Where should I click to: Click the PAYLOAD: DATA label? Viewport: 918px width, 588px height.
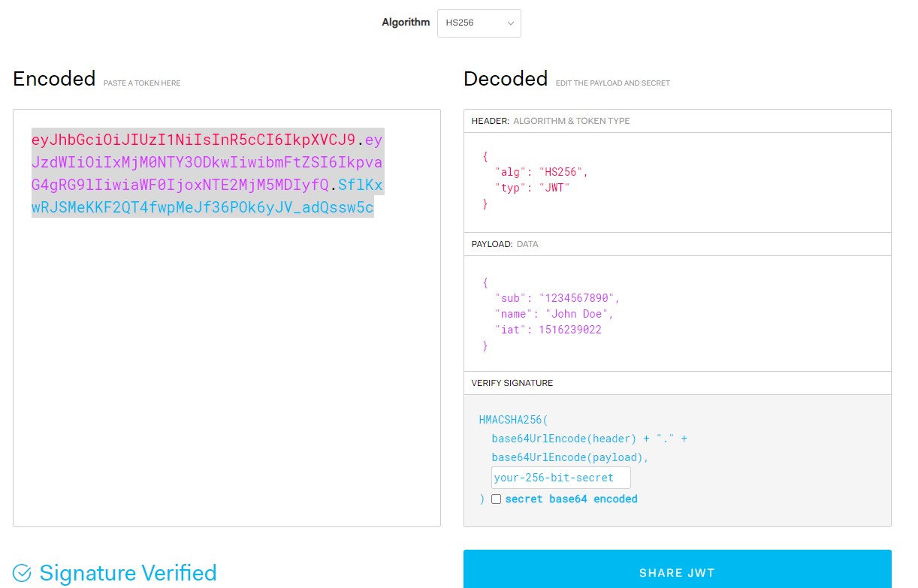(505, 244)
